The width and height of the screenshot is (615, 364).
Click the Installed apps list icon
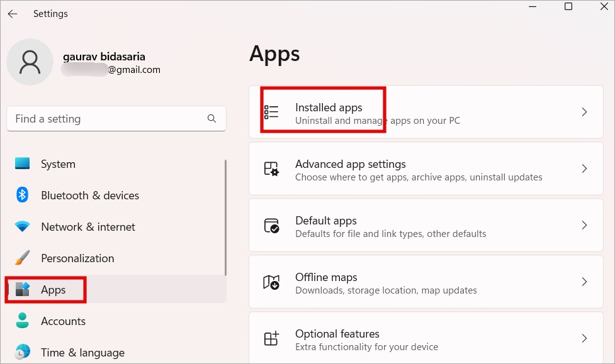coord(271,113)
